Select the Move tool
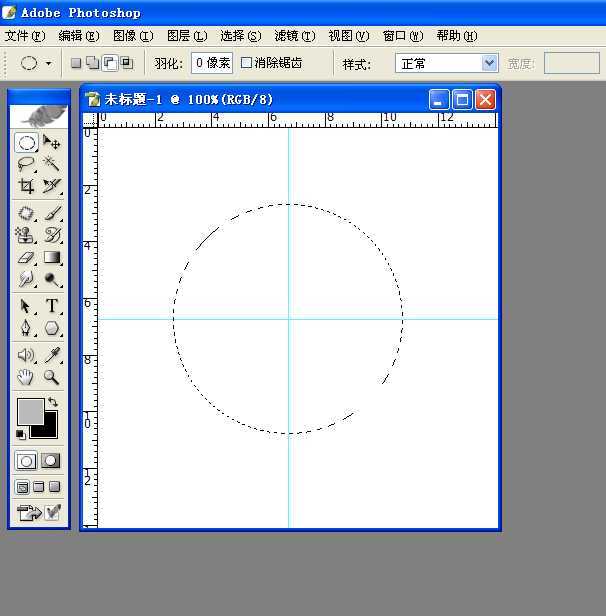 pyautogui.click(x=52, y=143)
